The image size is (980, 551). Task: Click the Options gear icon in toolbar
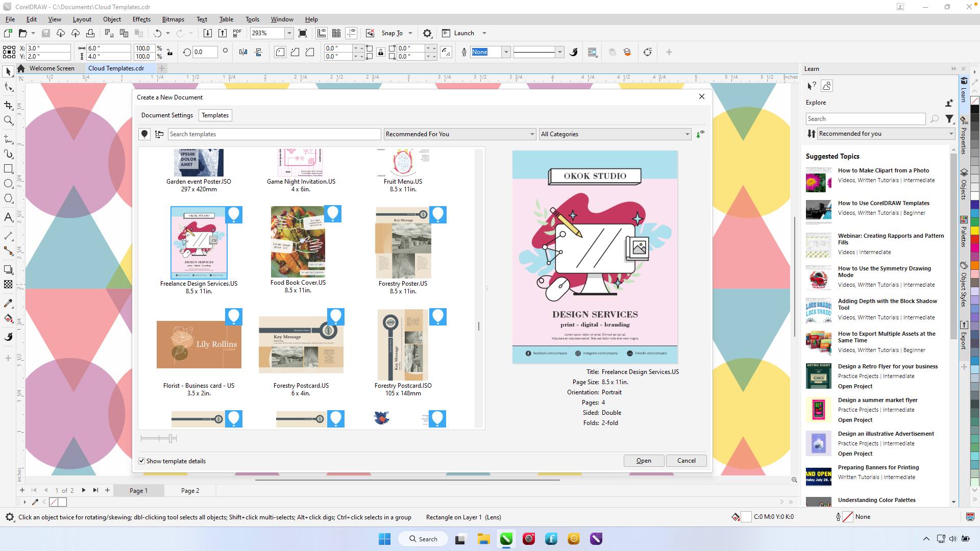pyautogui.click(x=427, y=33)
